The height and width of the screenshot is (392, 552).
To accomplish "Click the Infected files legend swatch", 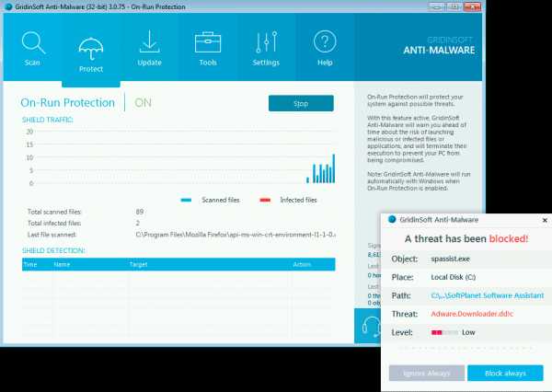I will click(265, 200).
